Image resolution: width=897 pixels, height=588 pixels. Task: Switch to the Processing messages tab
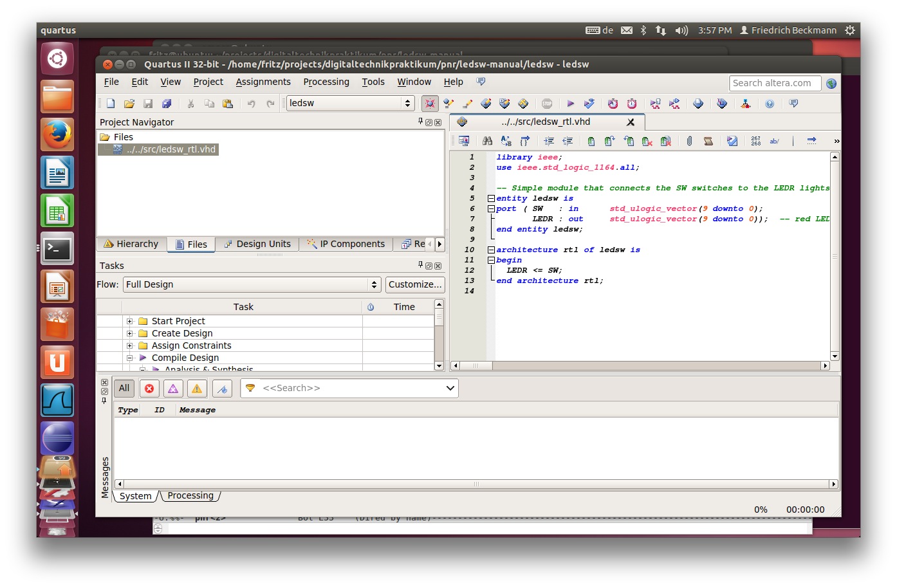click(x=190, y=495)
